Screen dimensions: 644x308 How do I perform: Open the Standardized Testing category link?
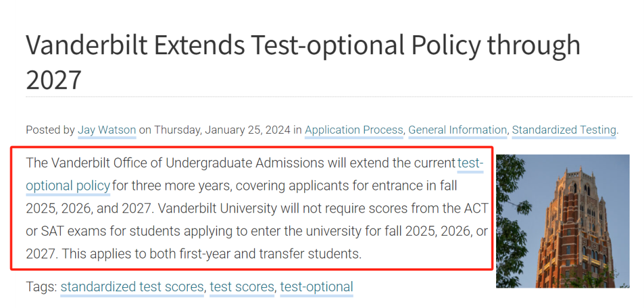(x=564, y=130)
